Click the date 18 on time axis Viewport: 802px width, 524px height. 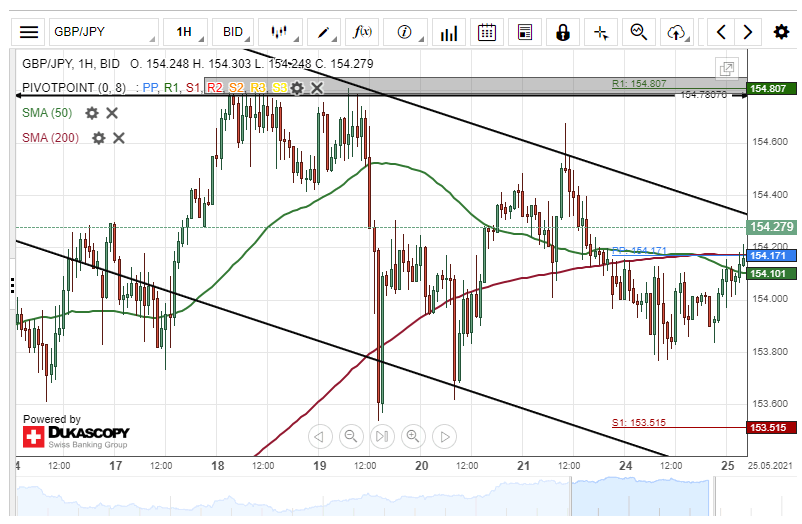pos(217,466)
